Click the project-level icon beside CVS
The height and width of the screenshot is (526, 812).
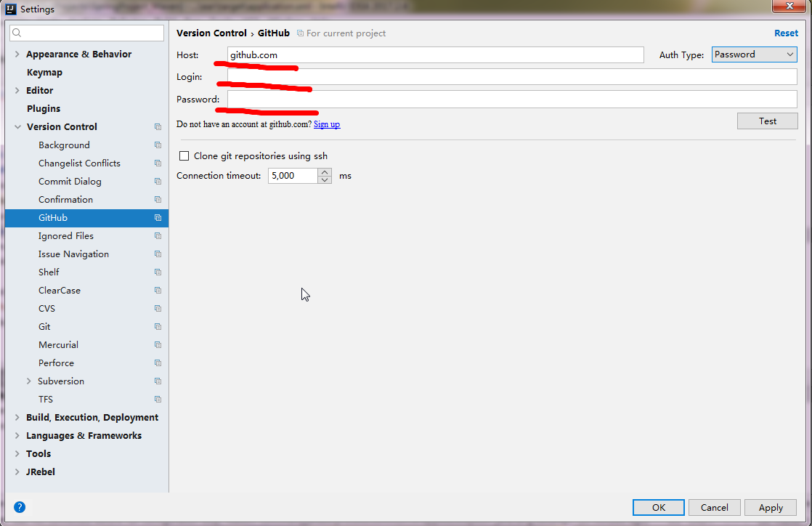tap(158, 308)
